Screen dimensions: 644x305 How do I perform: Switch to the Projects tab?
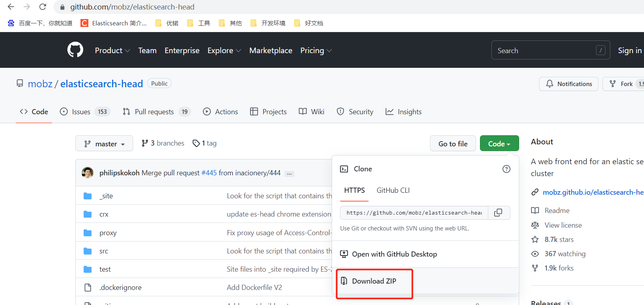pos(268,112)
